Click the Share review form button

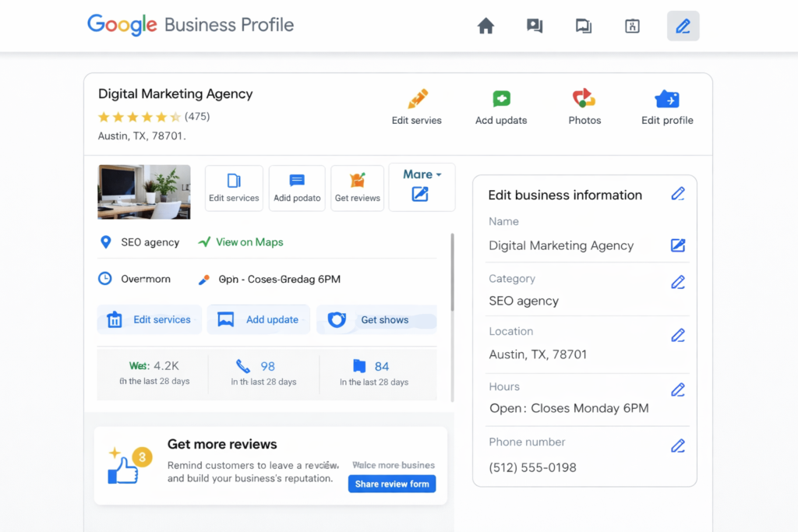(x=391, y=484)
